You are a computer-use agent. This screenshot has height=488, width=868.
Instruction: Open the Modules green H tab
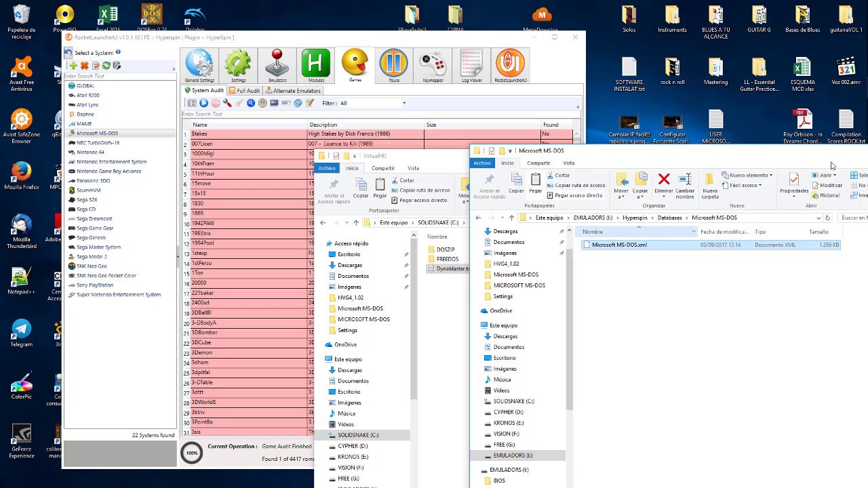[315, 66]
